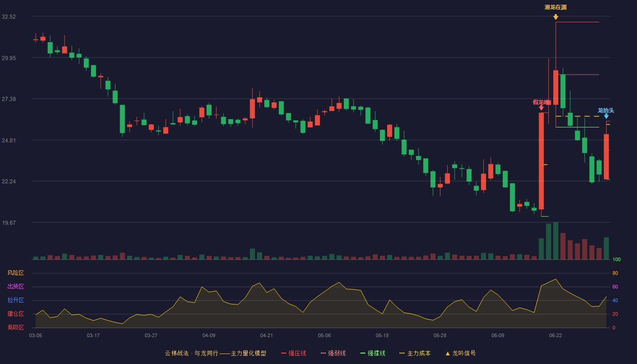The width and height of the screenshot is (637, 364).
Task: Click the 29.95 price axis label
Action: 9,58
